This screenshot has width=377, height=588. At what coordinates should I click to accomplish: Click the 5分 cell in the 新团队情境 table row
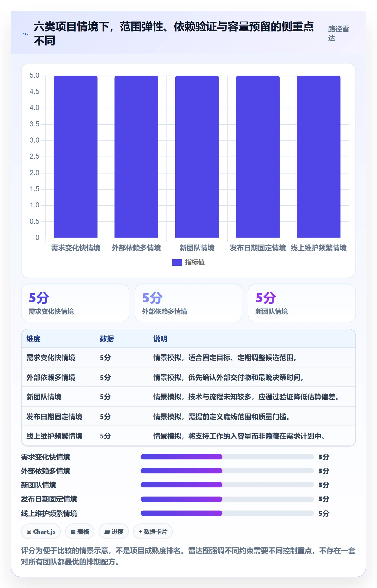(105, 397)
